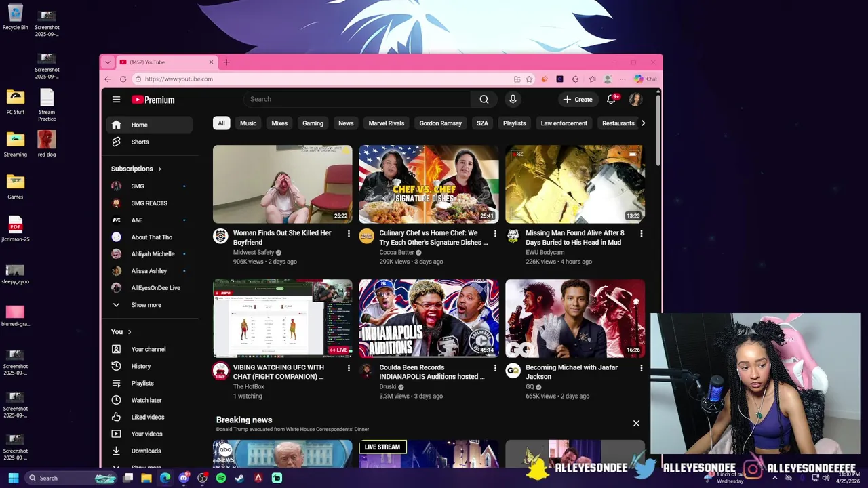Open the browser tab list dropdown
Screen dimensions: 868x488
click(x=107, y=62)
